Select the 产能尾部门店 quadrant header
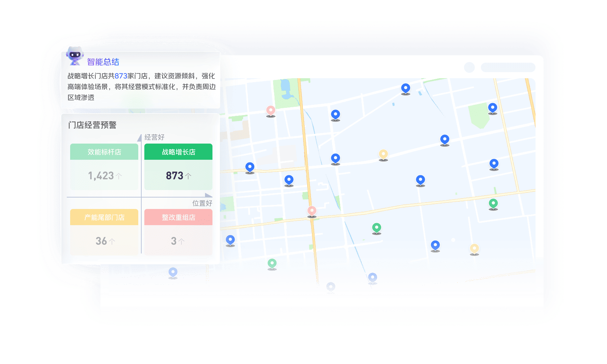This screenshot has width=607, height=364. 104,217
